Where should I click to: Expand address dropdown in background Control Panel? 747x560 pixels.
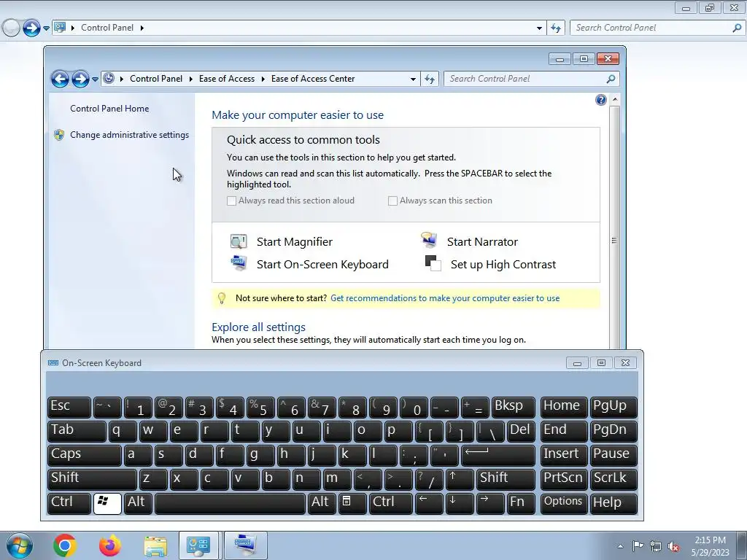(539, 28)
